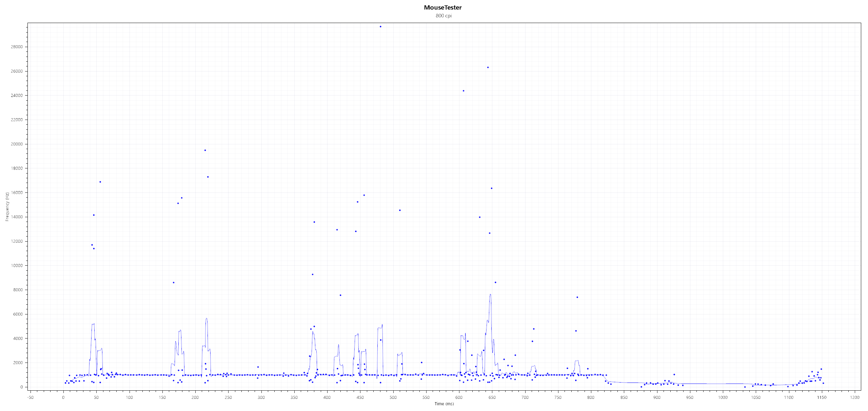This screenshot has width=868, height=411.
Task: Select the 7400 Hz point near 780 ms
Action: (x=577, y=297)
